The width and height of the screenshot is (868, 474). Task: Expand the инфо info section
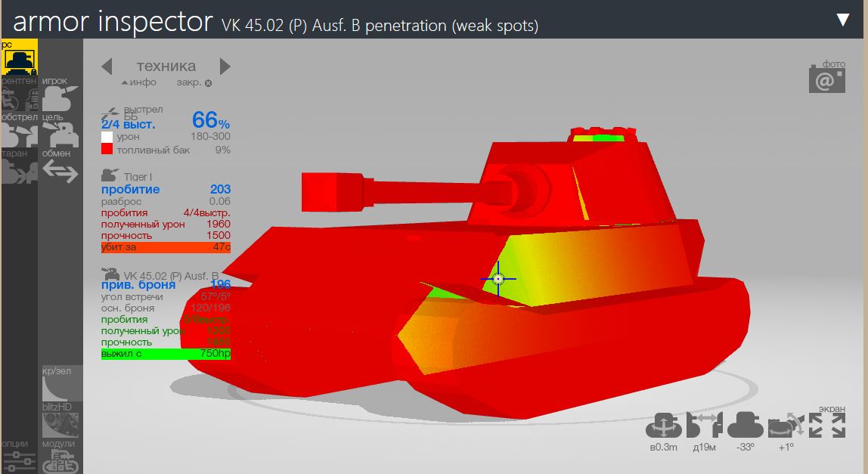point(139,82)
